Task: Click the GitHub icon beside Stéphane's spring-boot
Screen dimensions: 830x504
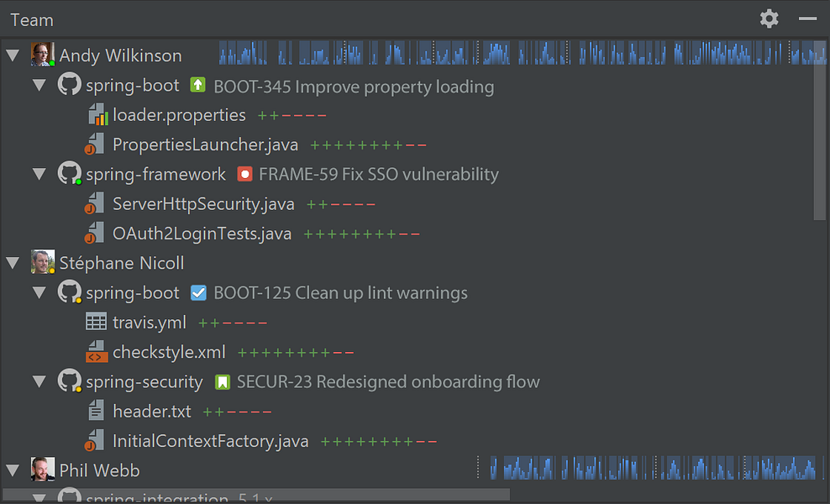Action: pyautogui.click(x=70, y=291)
